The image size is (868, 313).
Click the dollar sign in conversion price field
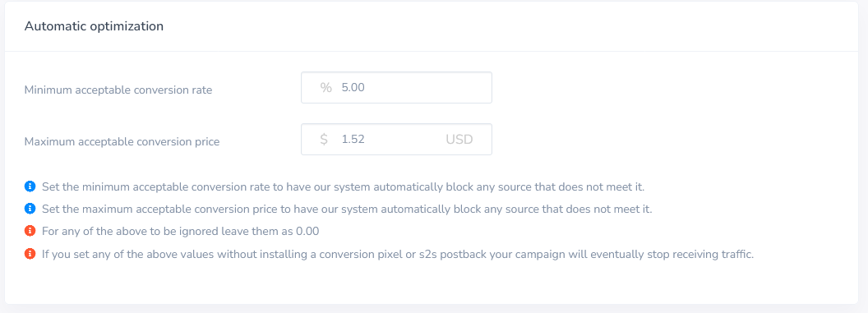tap(324, 140)
